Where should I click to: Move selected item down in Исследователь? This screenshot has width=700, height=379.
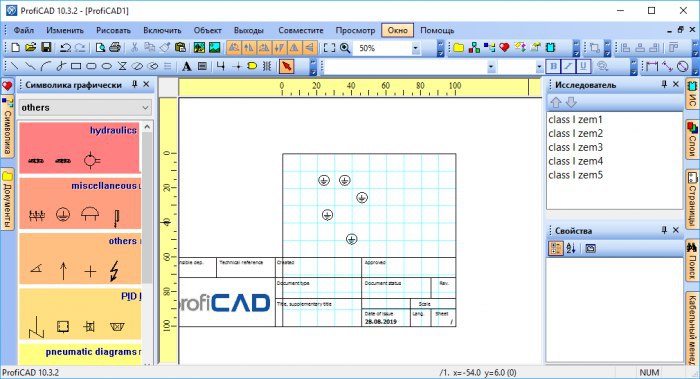pyautogui.click(x=571, y=103)
